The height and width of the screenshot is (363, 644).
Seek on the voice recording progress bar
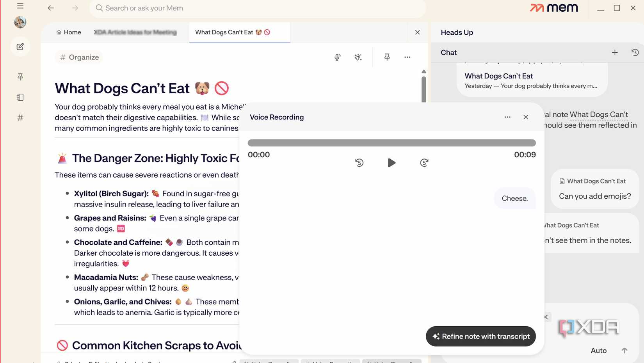tap(391, 143)
